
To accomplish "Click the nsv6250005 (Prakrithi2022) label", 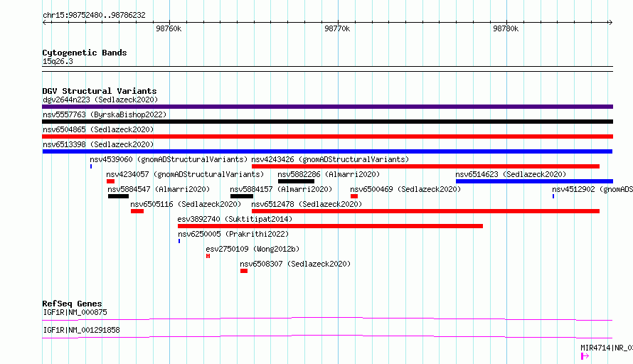I will click(x=233, y=234).
